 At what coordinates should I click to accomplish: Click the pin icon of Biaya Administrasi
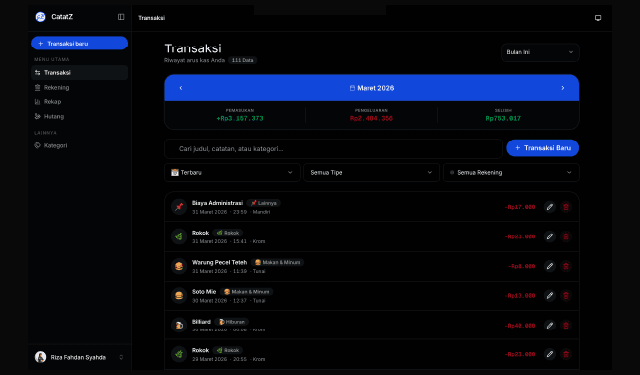click(179, 207)
